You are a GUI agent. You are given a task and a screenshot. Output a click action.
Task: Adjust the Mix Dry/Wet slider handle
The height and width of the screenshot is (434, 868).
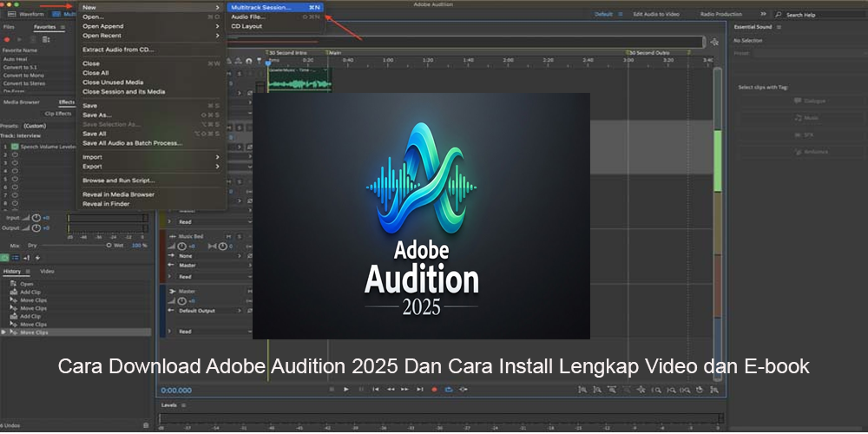(x=109, y=246)
